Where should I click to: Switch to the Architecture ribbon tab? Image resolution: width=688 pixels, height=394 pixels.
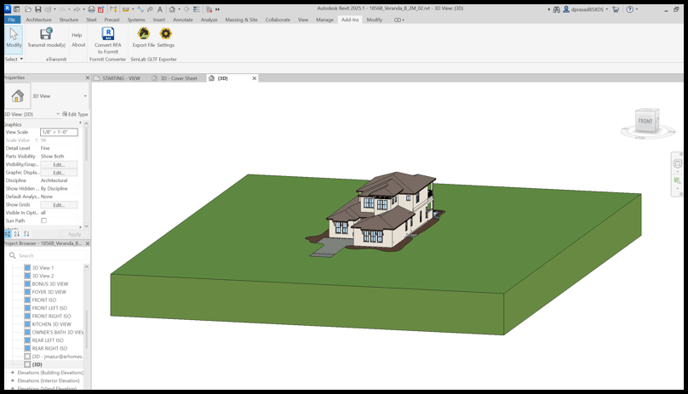[38, 20]
